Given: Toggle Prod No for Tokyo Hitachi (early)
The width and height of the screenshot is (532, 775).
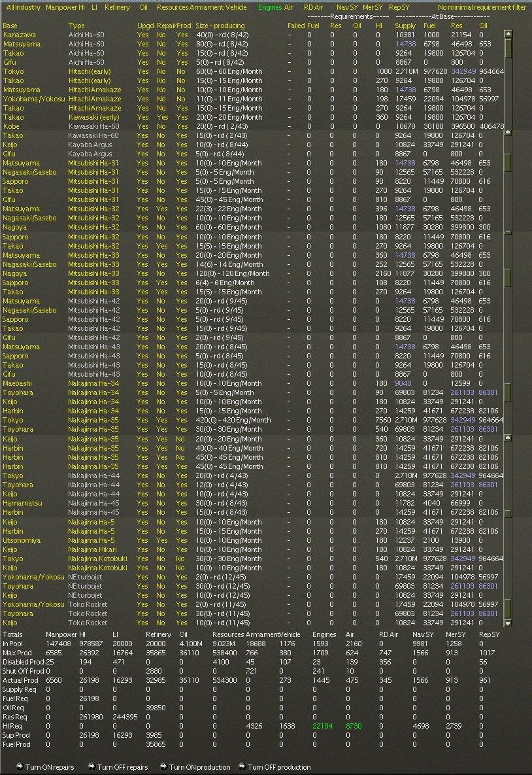Looking at the screenshot, I should click(x=181, y=72).
